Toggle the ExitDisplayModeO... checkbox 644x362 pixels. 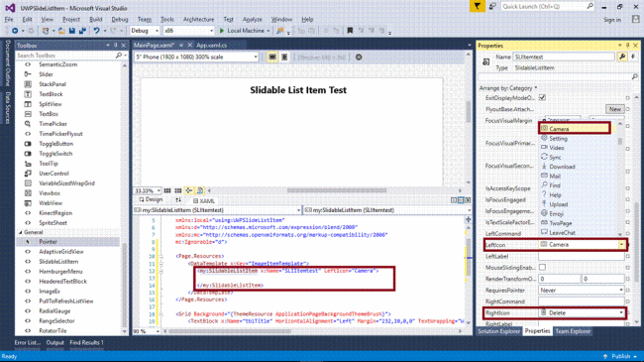click(542, 98)
